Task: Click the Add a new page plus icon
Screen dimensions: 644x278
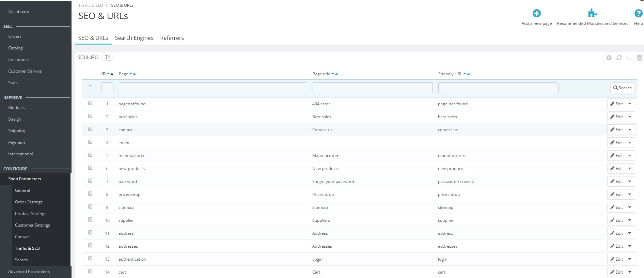Action: [537, 13]
